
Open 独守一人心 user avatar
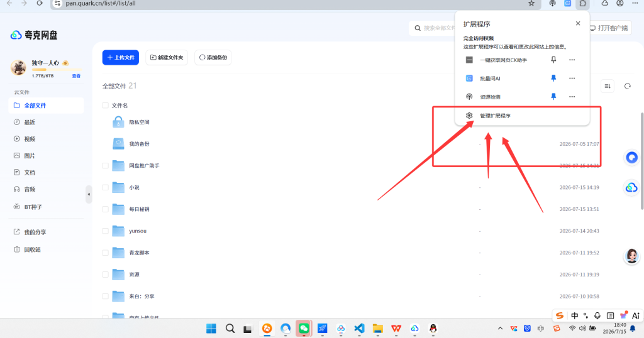coord(18,67)
